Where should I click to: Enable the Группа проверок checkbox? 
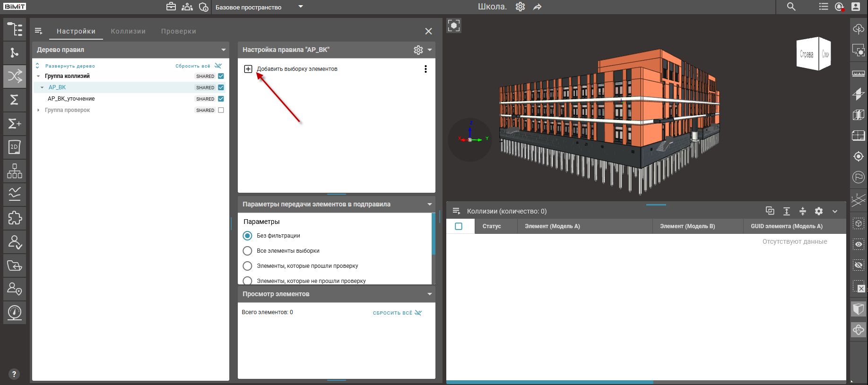point(221,110)
